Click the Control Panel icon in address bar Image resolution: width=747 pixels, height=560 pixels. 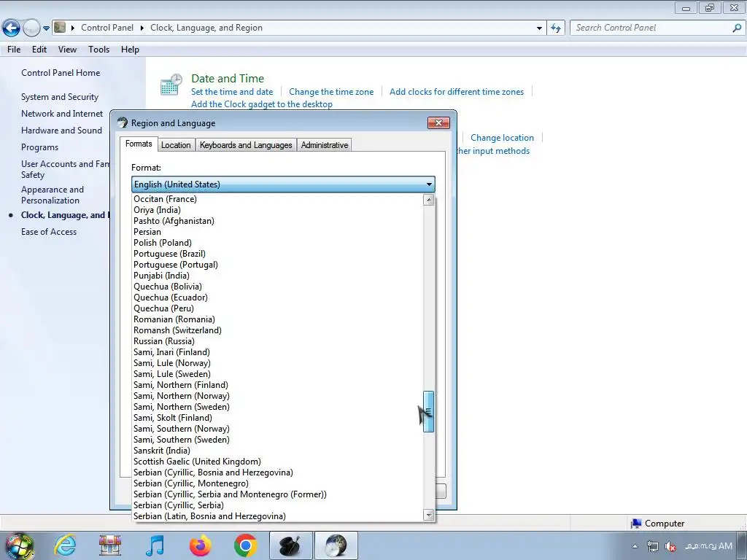(x=60, y=28)
